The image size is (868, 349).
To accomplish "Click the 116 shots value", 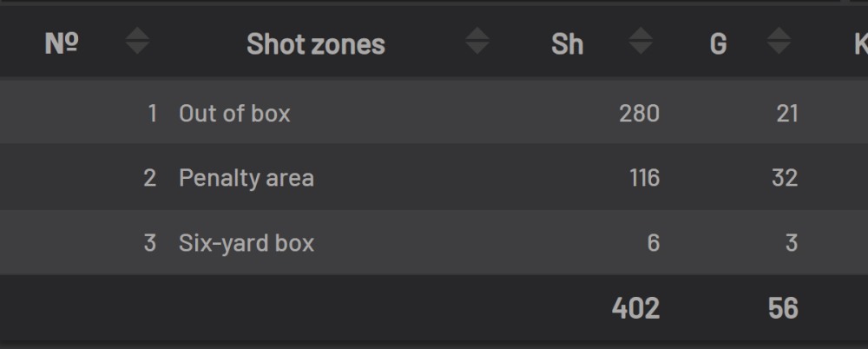I will coord(644,178).
